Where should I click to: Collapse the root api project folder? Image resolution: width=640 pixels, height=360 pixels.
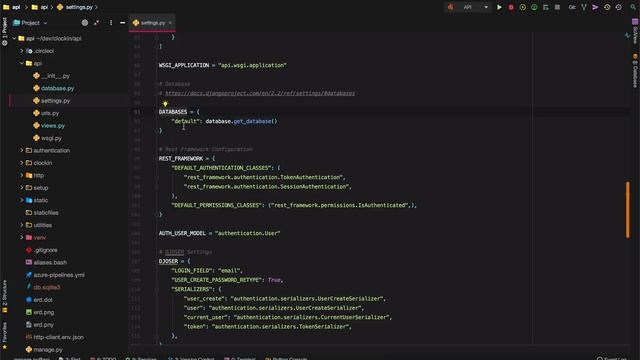tap(14, 38)
